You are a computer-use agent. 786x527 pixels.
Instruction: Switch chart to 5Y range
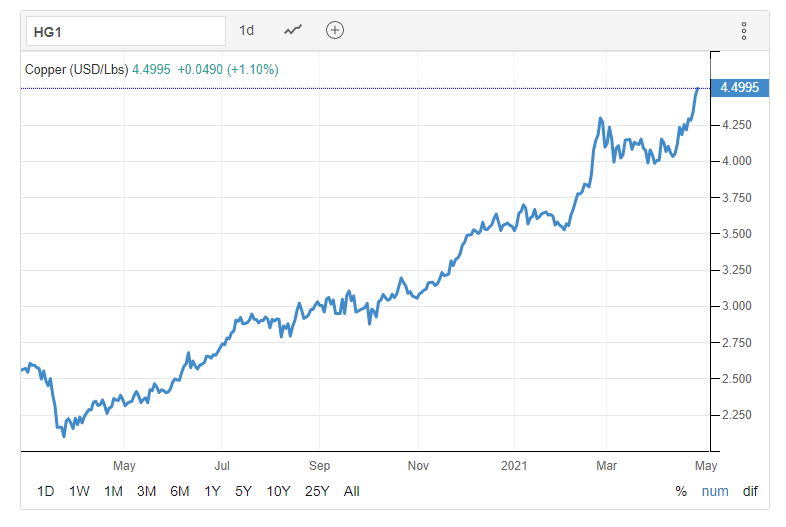click(x=243, y=491)
